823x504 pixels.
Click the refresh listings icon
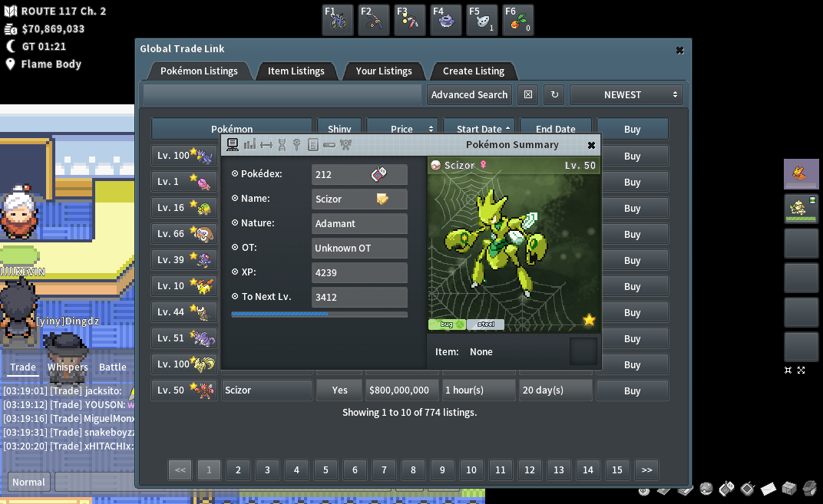pos(554,95)
